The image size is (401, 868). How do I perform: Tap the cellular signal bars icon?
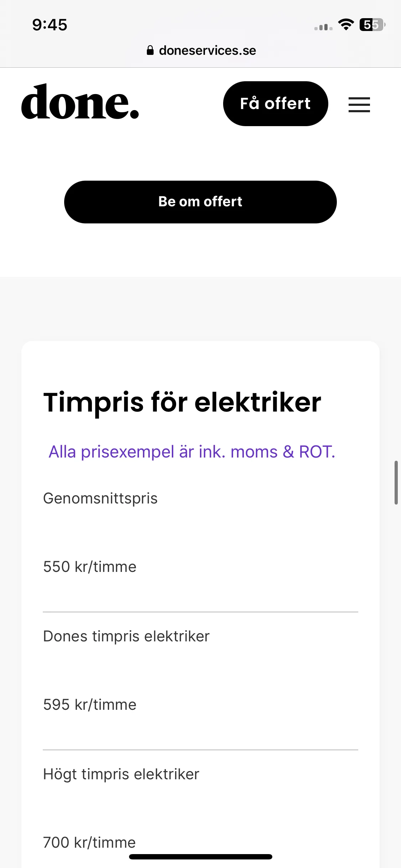point(323,27)
